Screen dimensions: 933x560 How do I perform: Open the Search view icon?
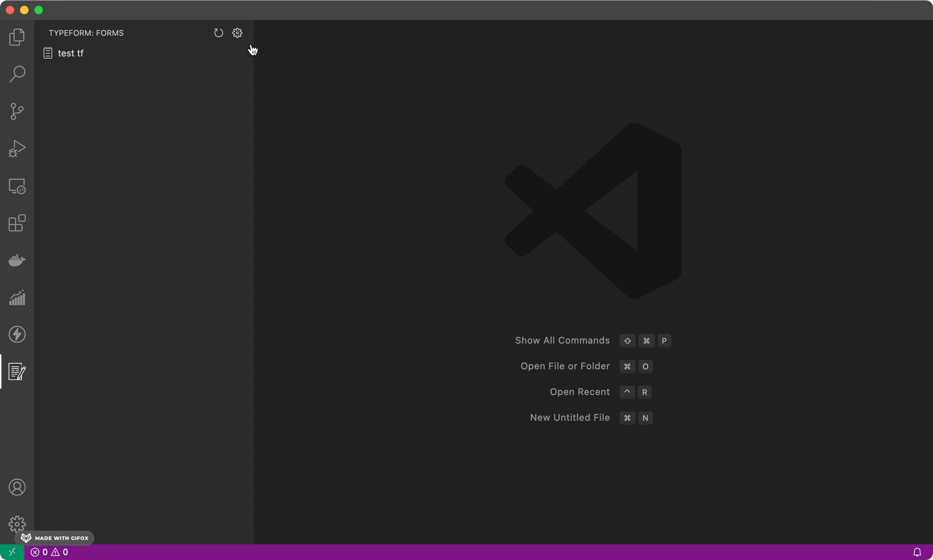pyautogui.click(x=17, y=74)
